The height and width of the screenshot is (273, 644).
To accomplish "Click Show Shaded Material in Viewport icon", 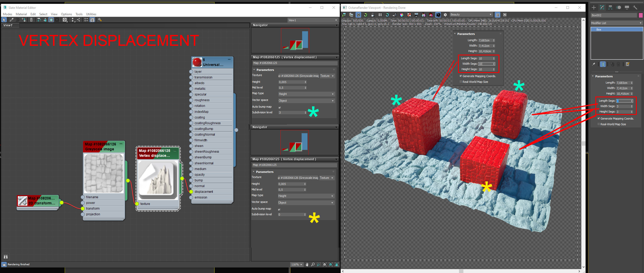I will (51, 20).
